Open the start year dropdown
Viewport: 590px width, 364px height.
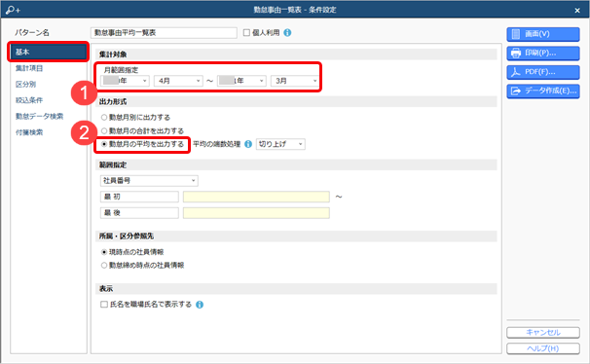click(x=125, y=81)
